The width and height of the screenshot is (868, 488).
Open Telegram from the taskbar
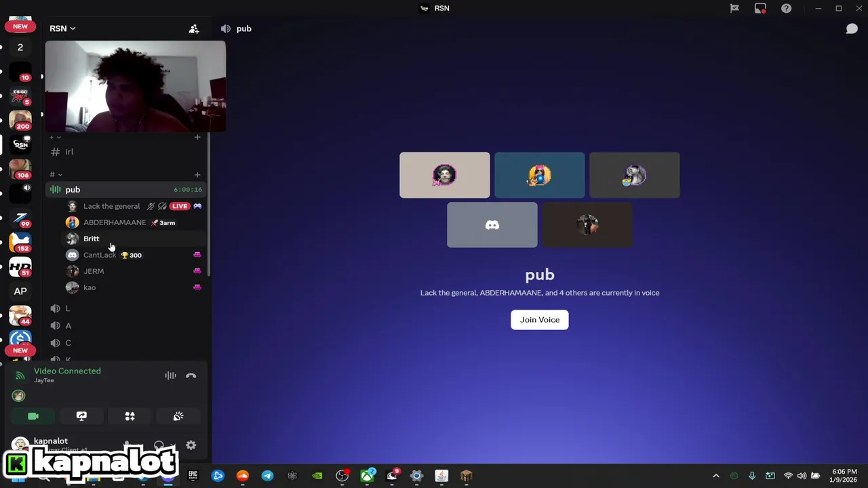(267, 476)
